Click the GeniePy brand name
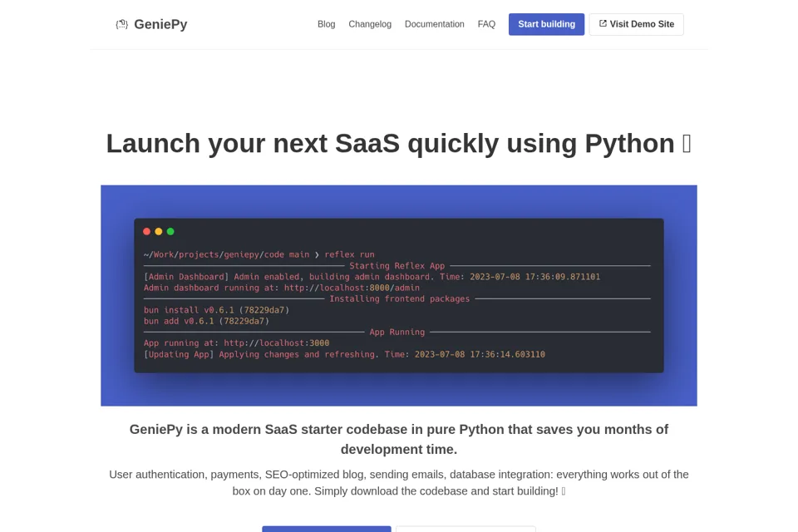This screenshot has height=532, width=798. point(160,24)
